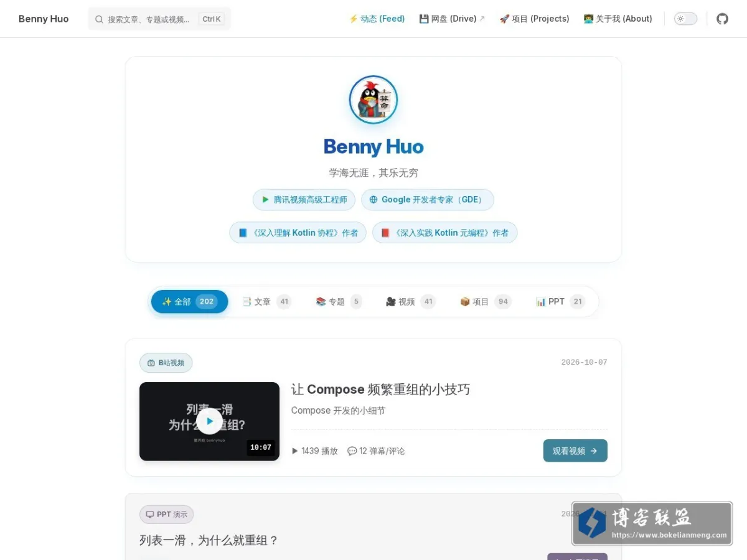This screenshot has height=560, width=747.
Task: Select the 文章 filter tab
Action: point(266,302)
